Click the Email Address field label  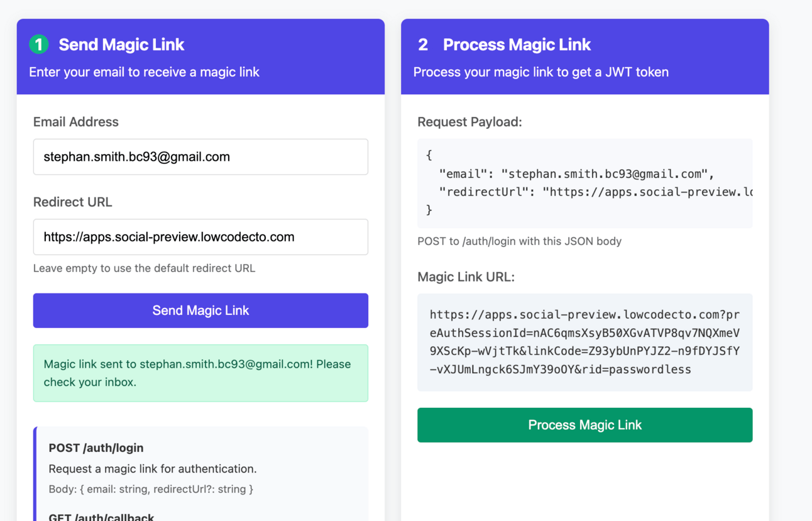pos(76,122)
